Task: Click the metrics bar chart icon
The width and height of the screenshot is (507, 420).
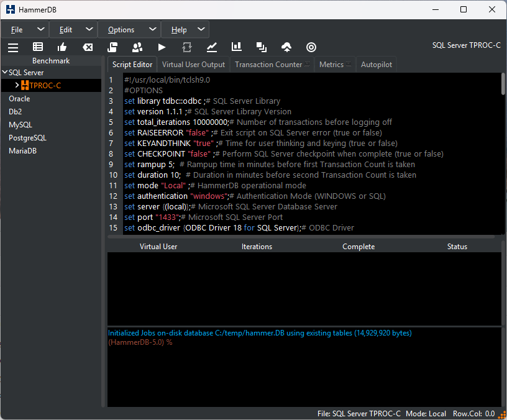Action: coord(236,47)
